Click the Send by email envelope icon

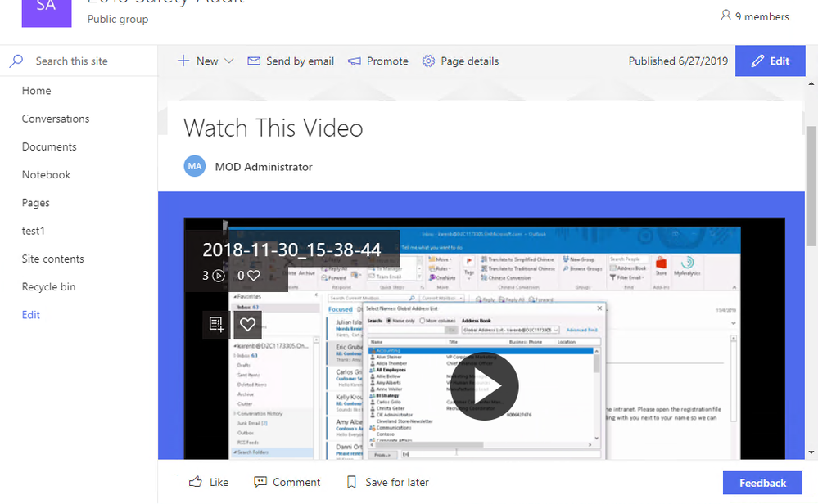pos(254,61)
